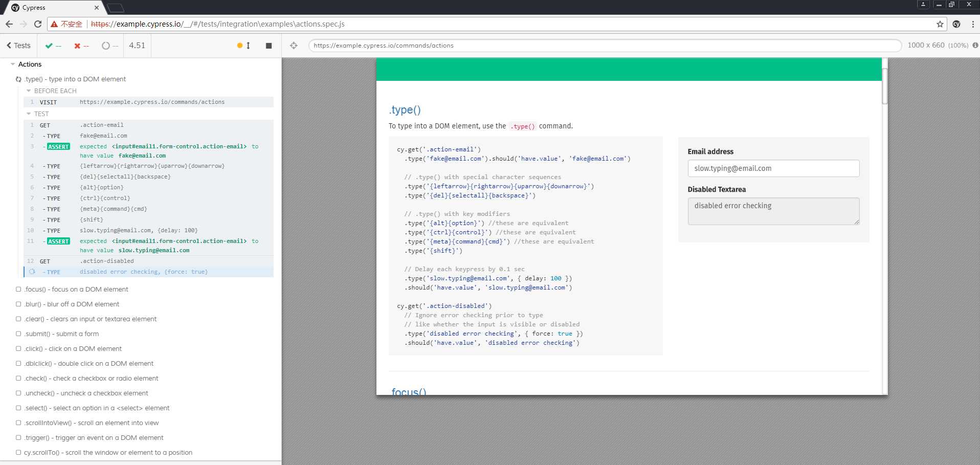Viewport: 980px width, 465px height.
Task: Select the TYPE {del}{selectall}{backspace} row
Action: [x=148, y=176]
